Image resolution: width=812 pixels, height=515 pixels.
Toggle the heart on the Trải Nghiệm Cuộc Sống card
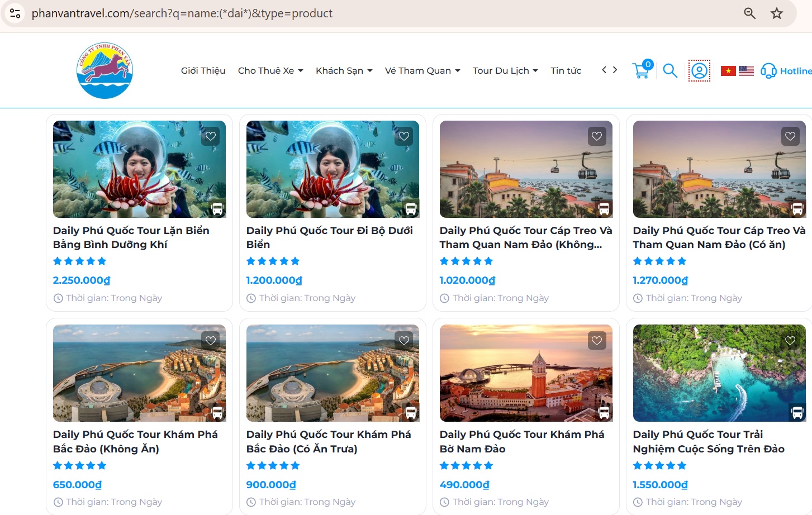[x=790, y=340]
